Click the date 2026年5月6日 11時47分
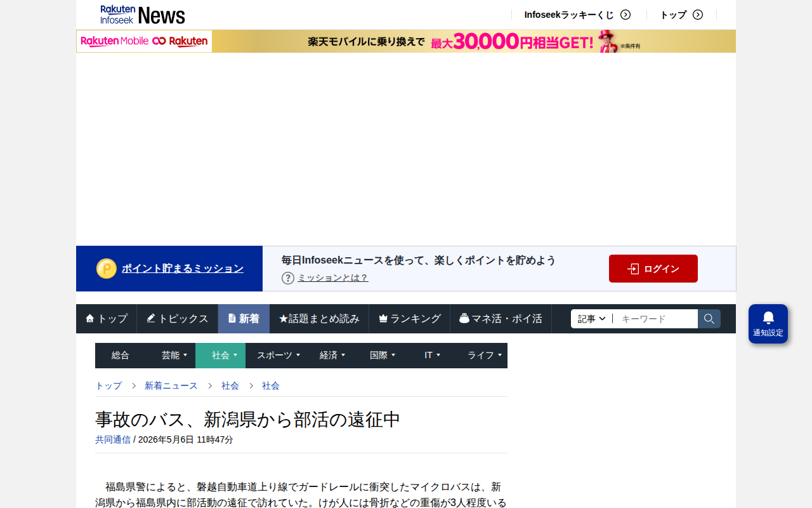 pyautogui.click(x=185, y=439)
